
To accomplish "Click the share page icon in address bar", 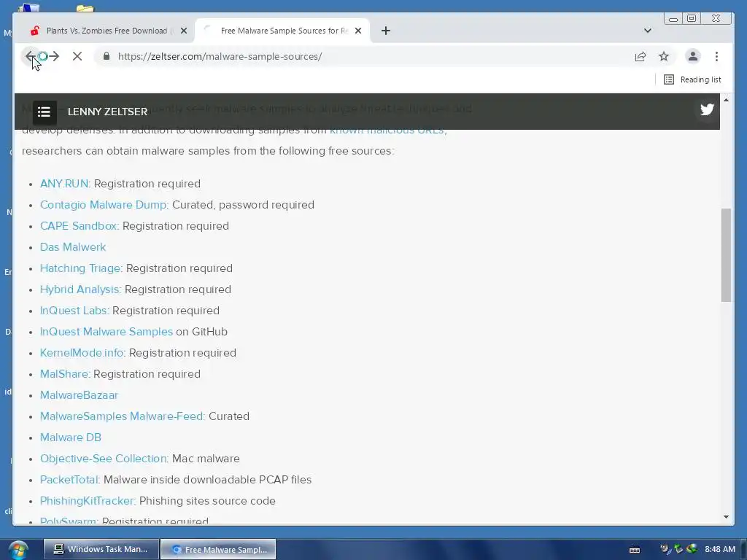I will click(640, 56).
